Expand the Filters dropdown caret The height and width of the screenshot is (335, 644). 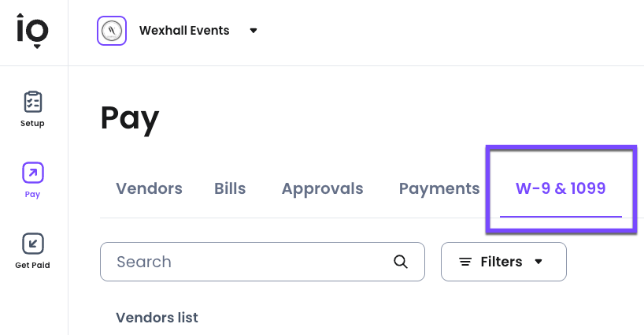(x=539, y=262)
